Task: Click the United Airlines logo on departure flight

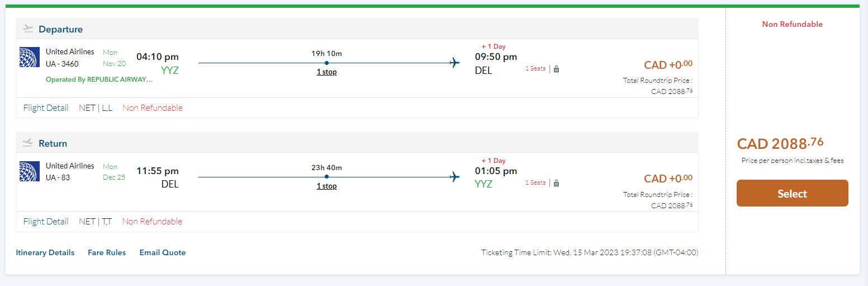Action: tap(29, 57)
